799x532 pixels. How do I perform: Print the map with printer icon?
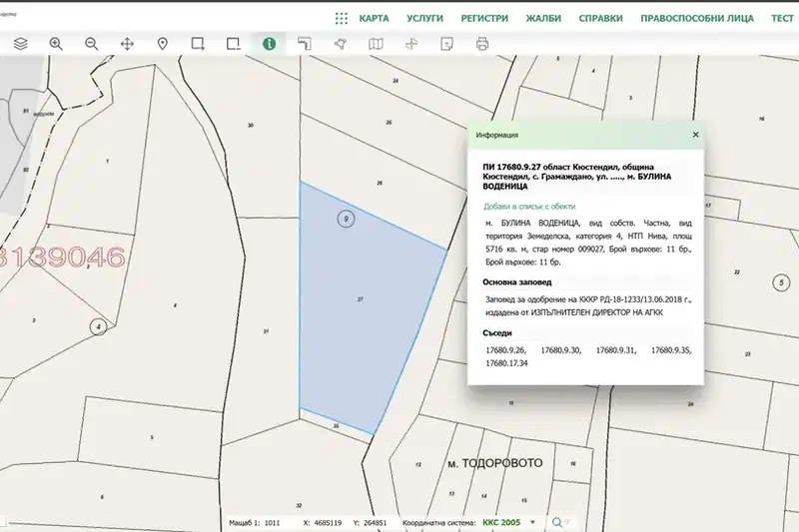(x=482, y=44)
